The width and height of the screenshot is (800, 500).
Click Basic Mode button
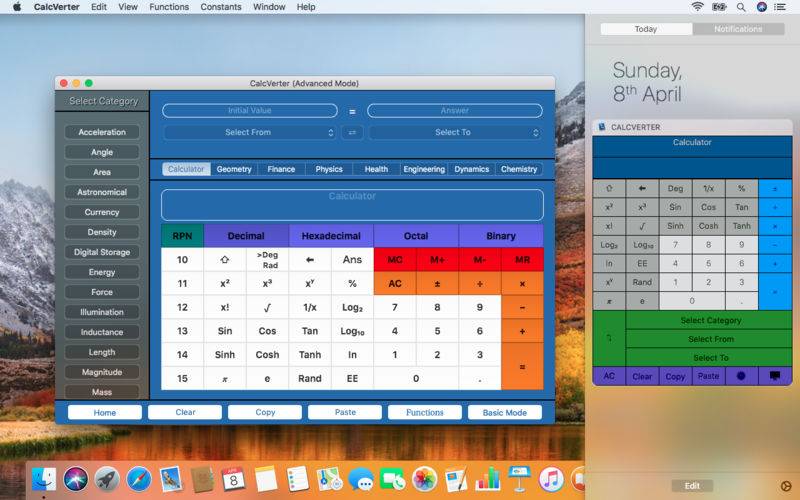pyautogui.click(x=505, y=412)
